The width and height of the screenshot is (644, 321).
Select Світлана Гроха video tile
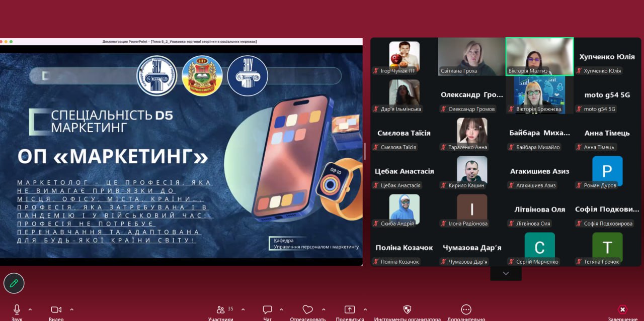pyautogui.click(x=471, y=56)
